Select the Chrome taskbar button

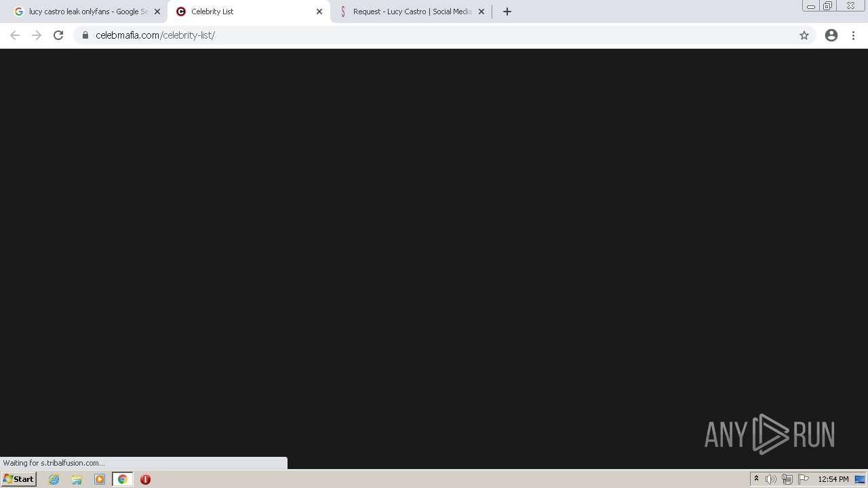122,479
